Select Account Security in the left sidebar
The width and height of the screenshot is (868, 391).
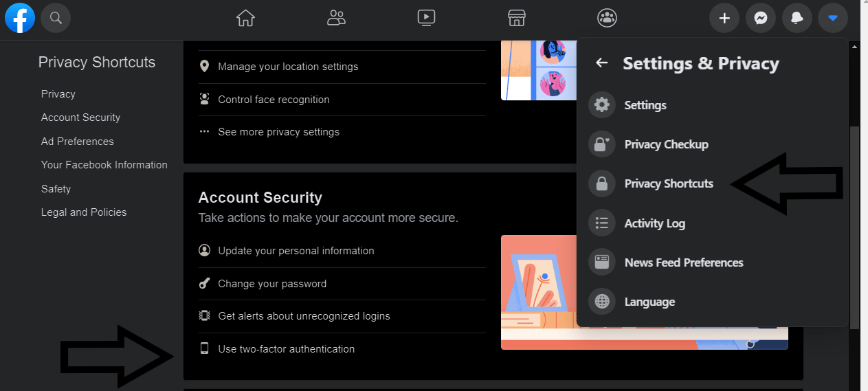80,118
